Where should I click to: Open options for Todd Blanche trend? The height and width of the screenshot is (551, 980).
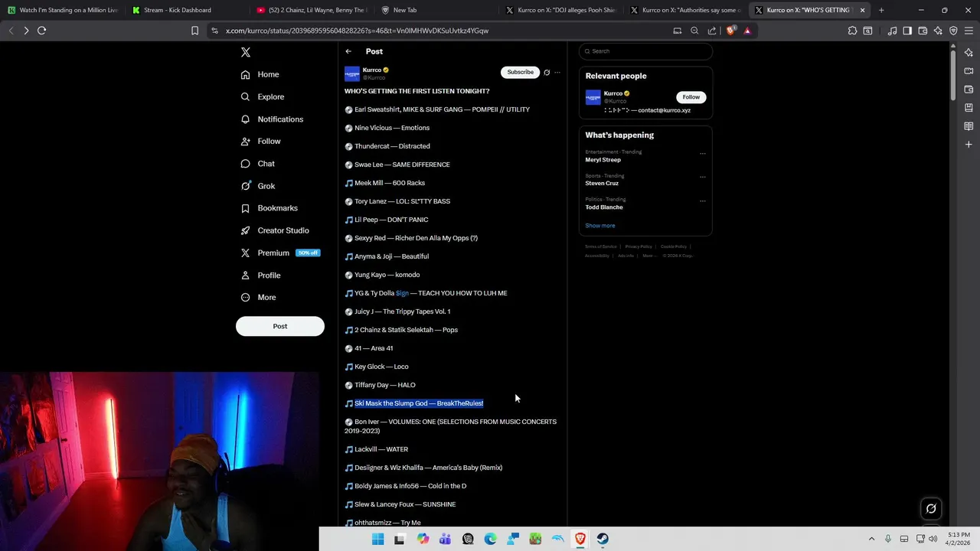tap(702, 201)
